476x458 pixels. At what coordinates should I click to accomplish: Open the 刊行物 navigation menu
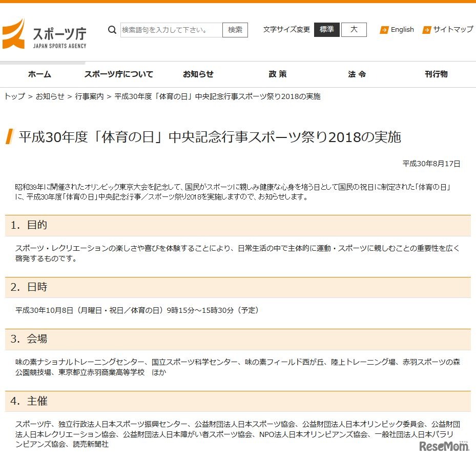[436, 74]
